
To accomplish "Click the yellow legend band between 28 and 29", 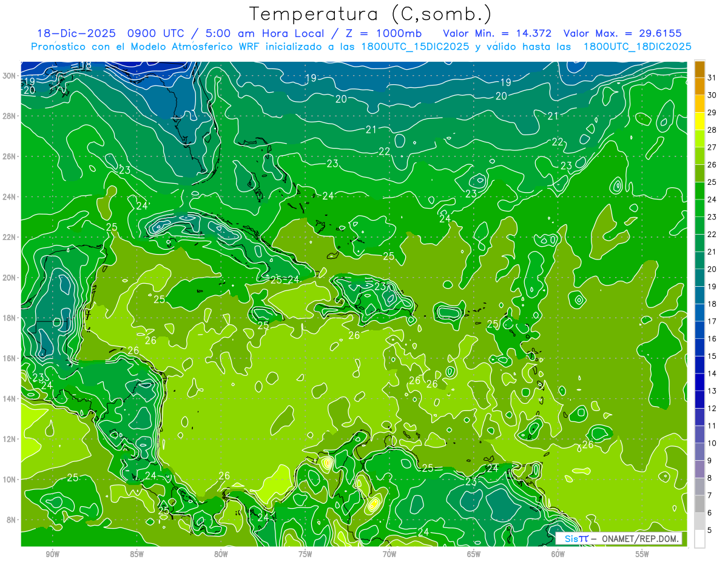I will 699,121.
